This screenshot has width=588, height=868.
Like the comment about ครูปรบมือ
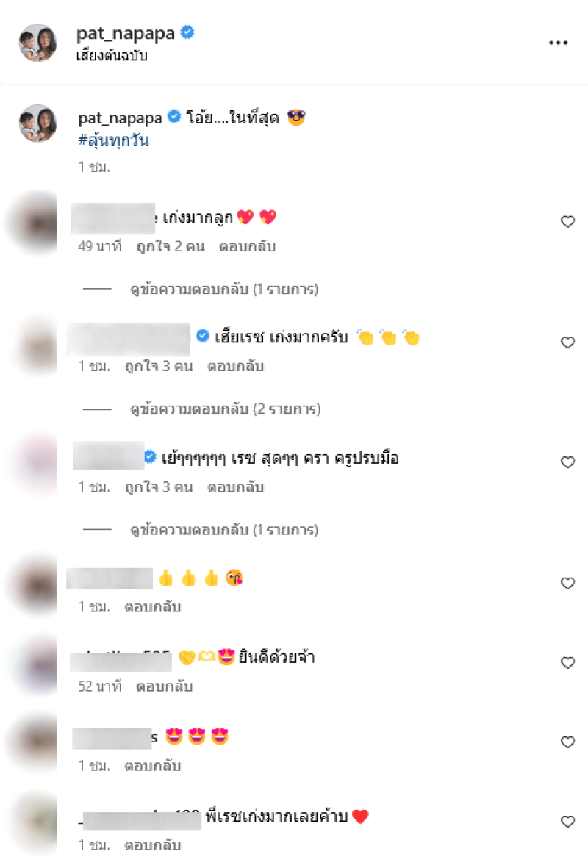[x=567, y=462]
